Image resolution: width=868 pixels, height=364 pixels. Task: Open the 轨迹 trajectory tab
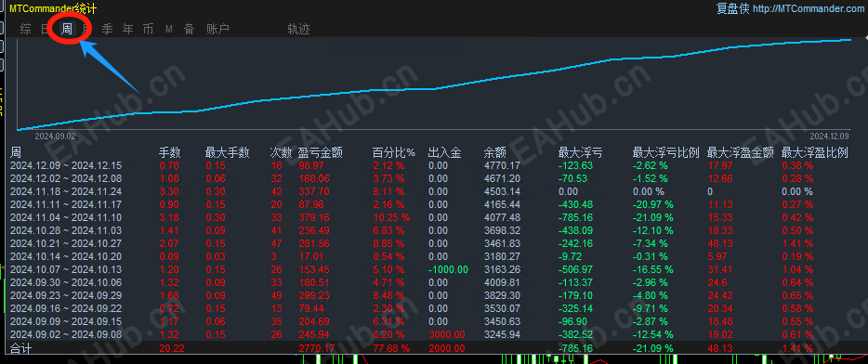point(299,30)
